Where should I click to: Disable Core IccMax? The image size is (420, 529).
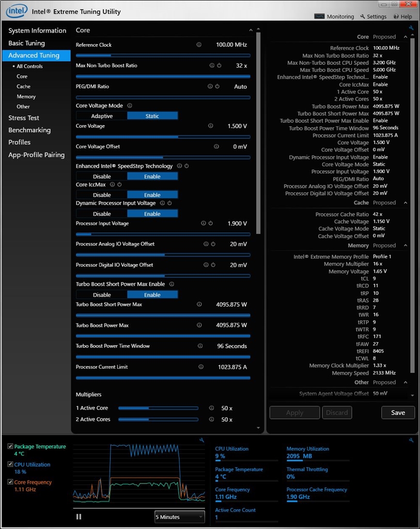(x=102, y=195)
